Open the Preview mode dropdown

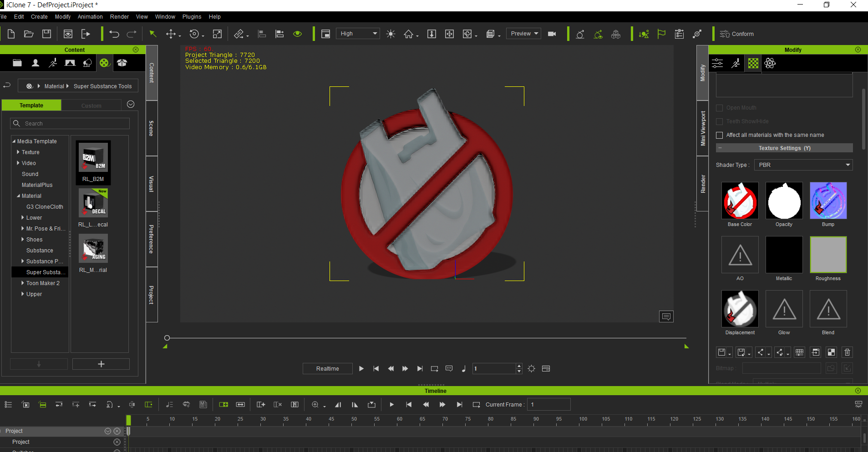point(523,34)
